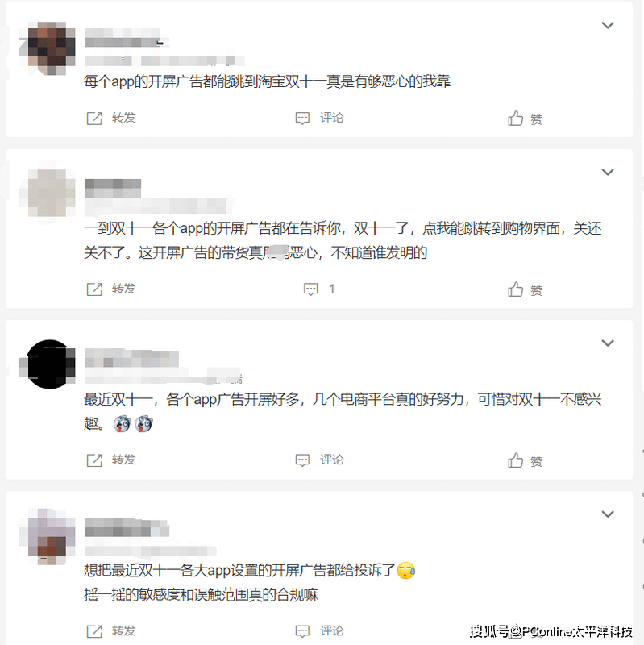Like the third post about e-commerce platforms
Screen dimensions: 644x645
(515, 460)
